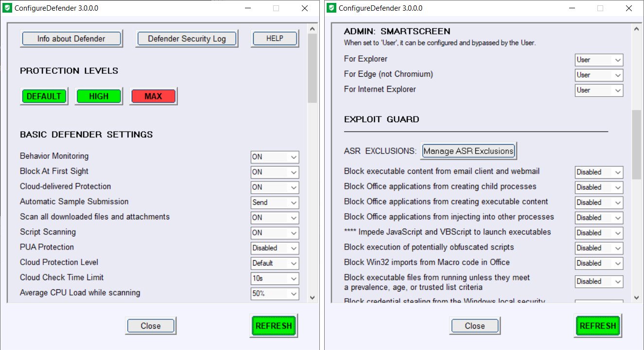Viewport: 644px width, 350px height.
Task: Open the SmartScreen For Explorer dropdown
Action: click(x=599, y=60)
